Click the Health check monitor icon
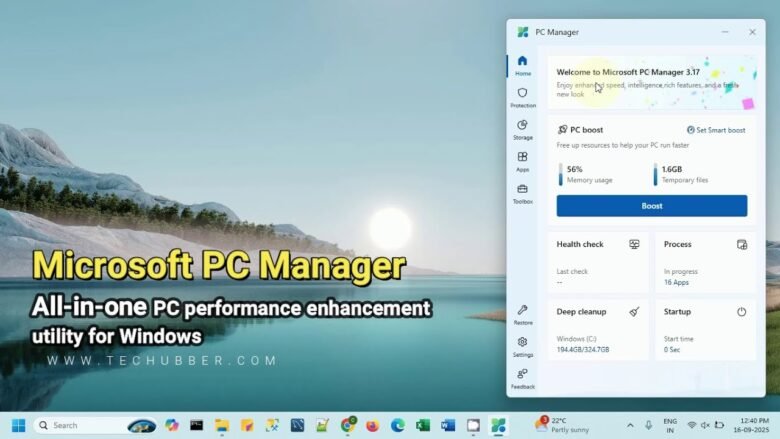The height and width of the screenshot is (439, 780). (634, 244)
